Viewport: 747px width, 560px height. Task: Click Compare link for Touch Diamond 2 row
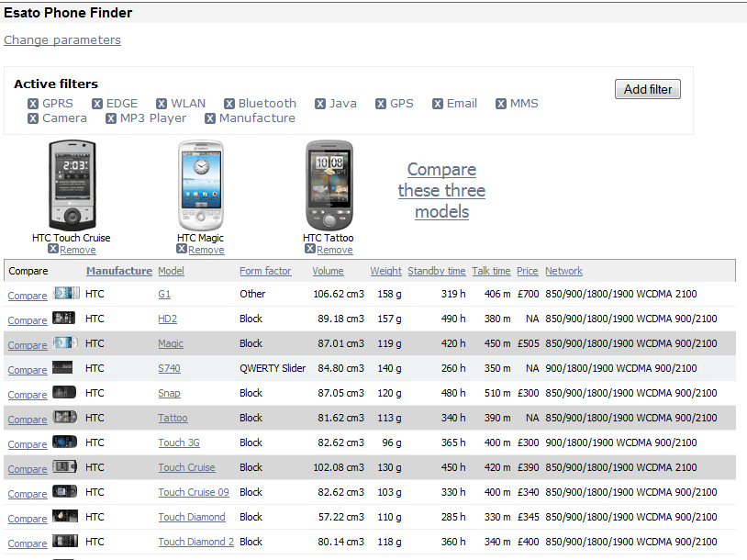click(x=28, y=543)
